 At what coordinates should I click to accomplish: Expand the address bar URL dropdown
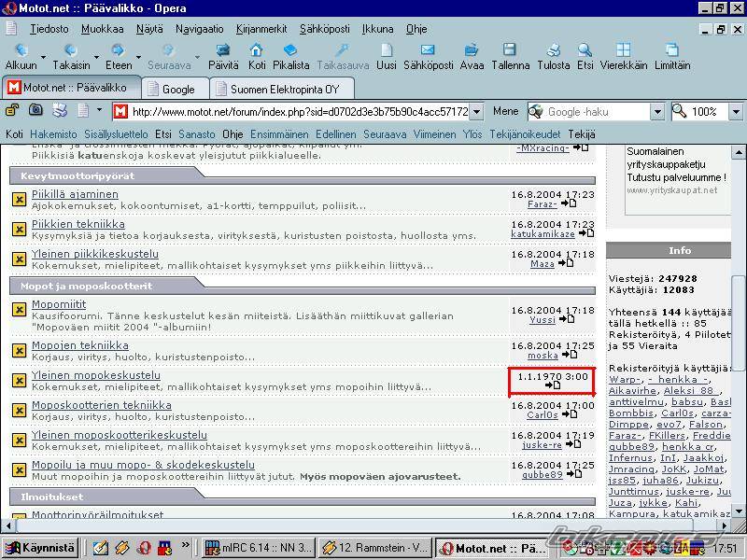477,112
